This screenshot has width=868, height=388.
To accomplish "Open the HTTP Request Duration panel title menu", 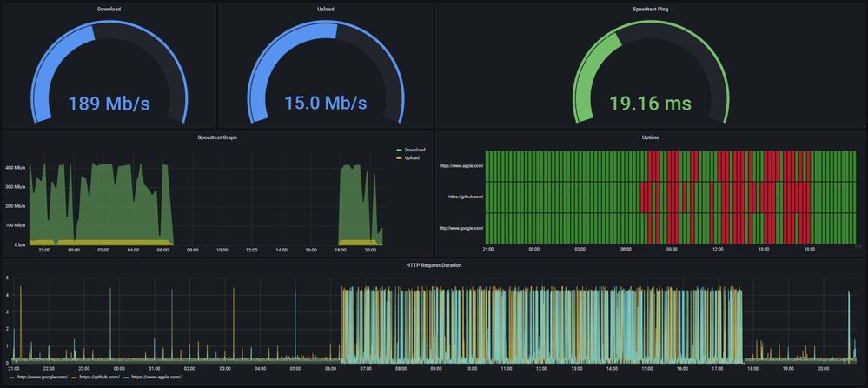I will pos(434,265).
